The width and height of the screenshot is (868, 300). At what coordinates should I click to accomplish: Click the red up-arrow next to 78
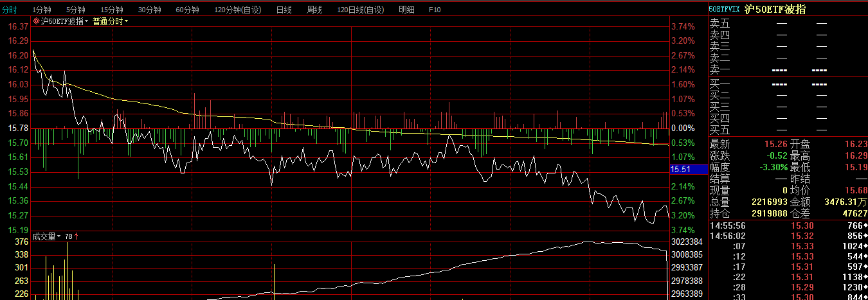pyautogui.click(x=77, y=236)
